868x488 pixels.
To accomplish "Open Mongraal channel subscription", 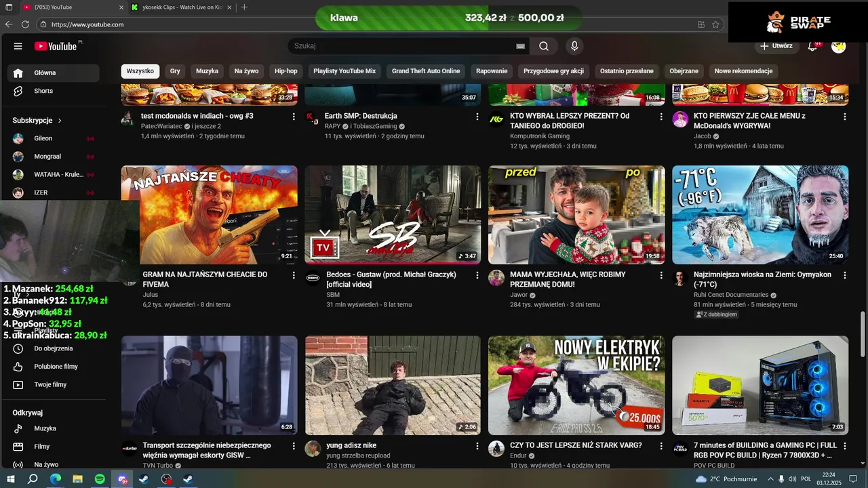I will (53, 157).
